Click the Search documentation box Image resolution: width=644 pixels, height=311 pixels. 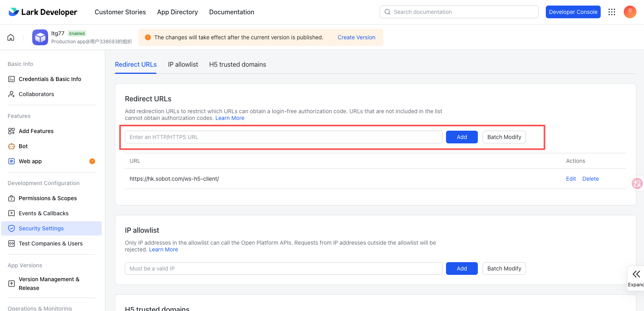pyautogui.click(x=459, y=12)
